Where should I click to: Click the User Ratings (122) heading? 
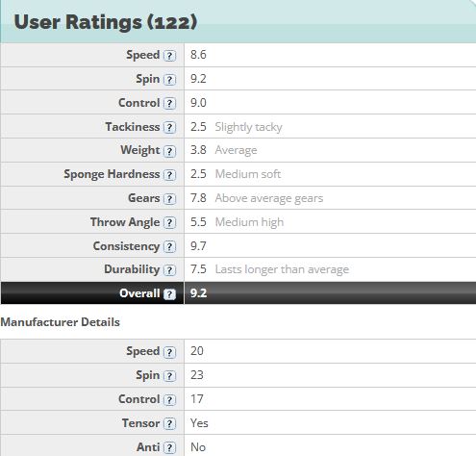(106, 22)
